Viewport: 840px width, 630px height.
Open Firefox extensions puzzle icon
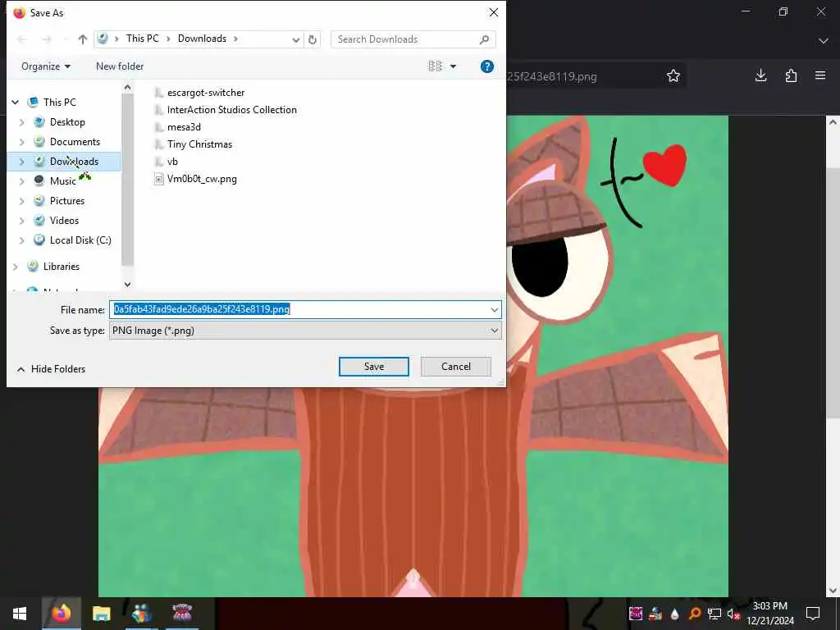pyautogui.click(x=791, y=75)
